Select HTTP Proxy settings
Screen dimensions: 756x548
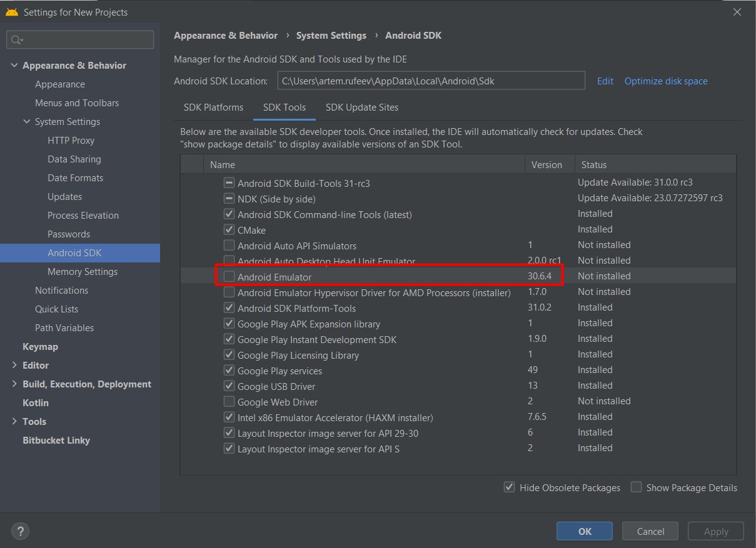point(71,140)
